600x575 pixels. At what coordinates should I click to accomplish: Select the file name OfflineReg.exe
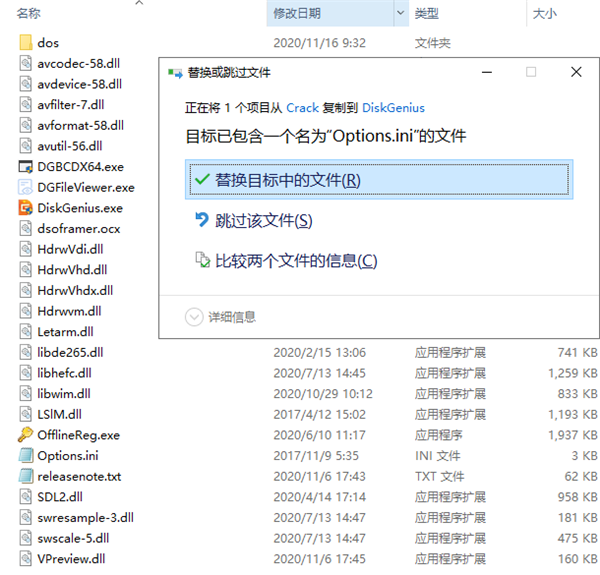(x=78, y=435)
